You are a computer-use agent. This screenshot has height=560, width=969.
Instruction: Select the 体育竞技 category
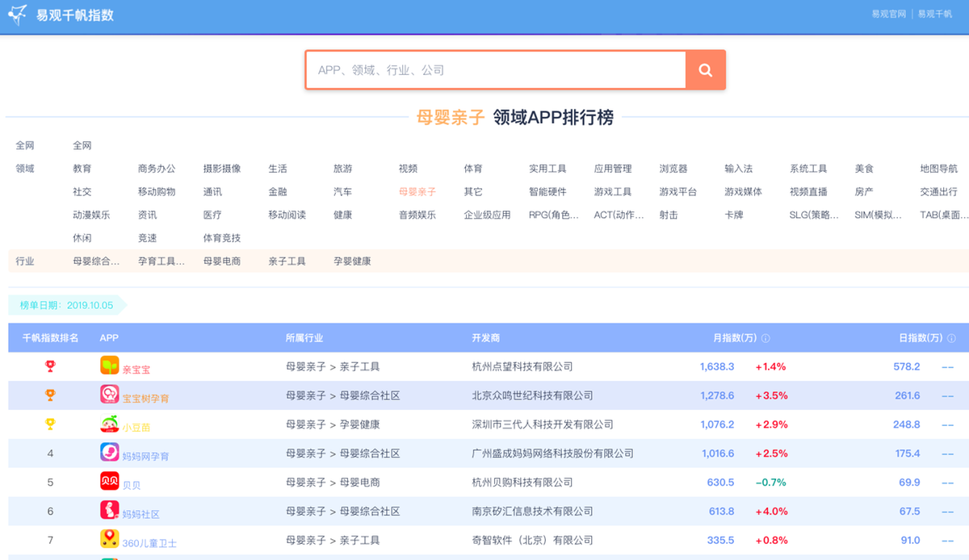222,238
